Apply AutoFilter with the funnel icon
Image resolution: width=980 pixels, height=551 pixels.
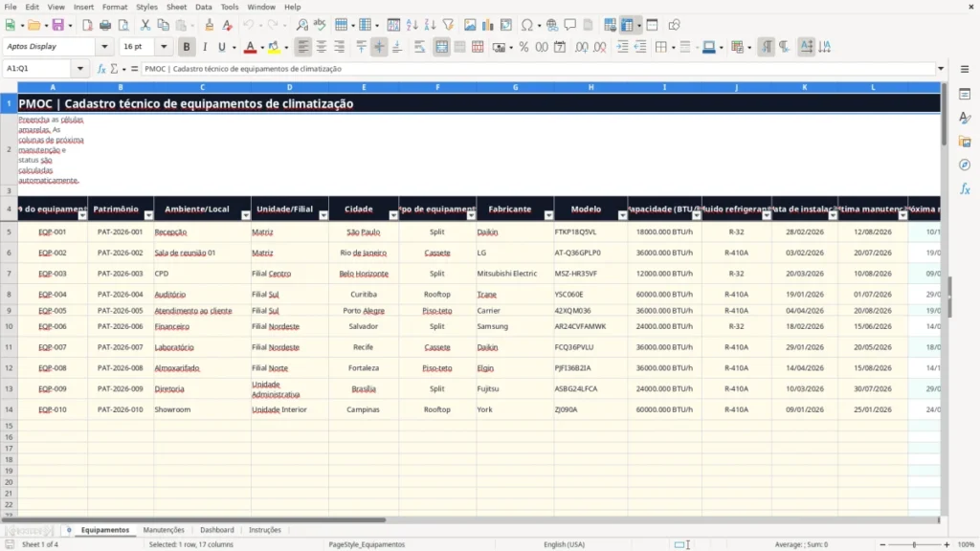pos(448,25)
